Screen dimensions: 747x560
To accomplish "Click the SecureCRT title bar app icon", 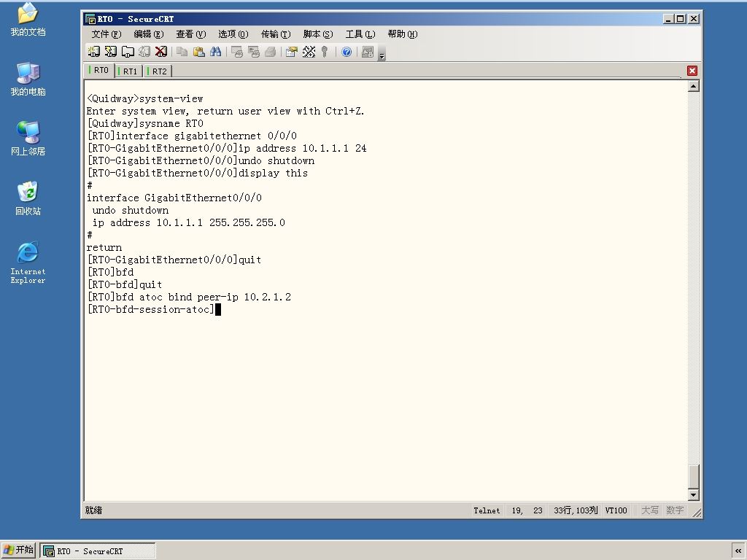I will [90, 19].
